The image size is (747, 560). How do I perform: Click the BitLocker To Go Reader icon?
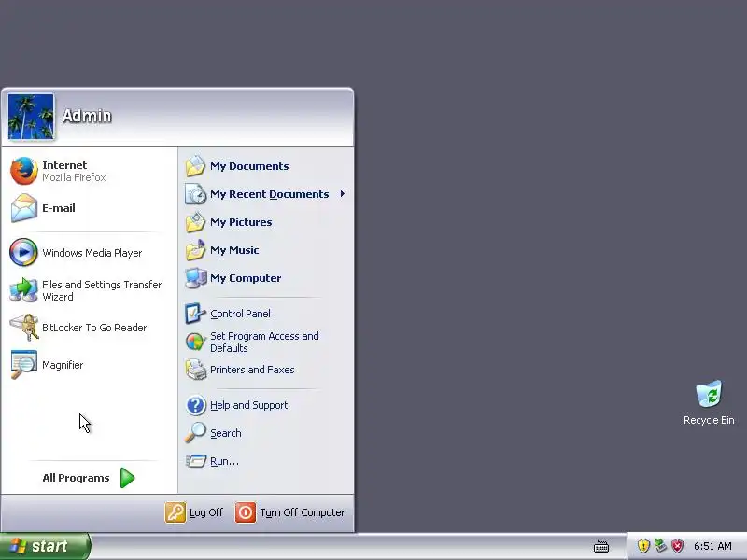click(x=24, y=328)
